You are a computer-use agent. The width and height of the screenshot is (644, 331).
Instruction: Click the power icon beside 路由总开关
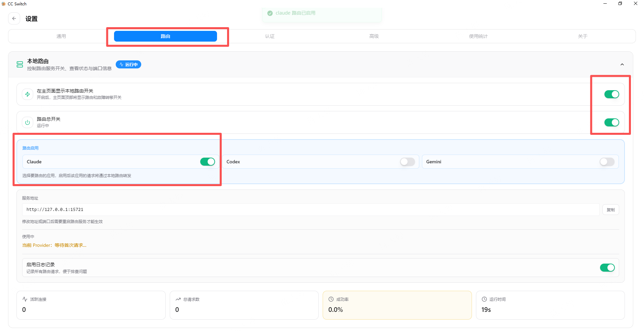(28, 122)
